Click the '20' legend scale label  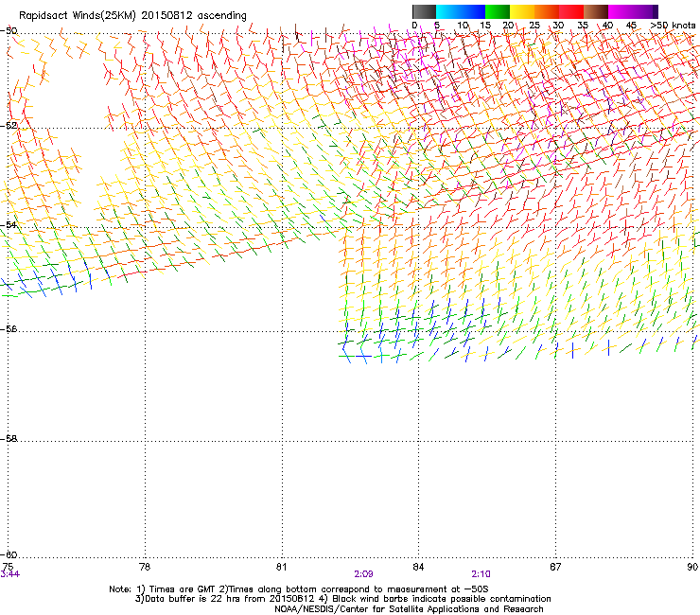508,26
